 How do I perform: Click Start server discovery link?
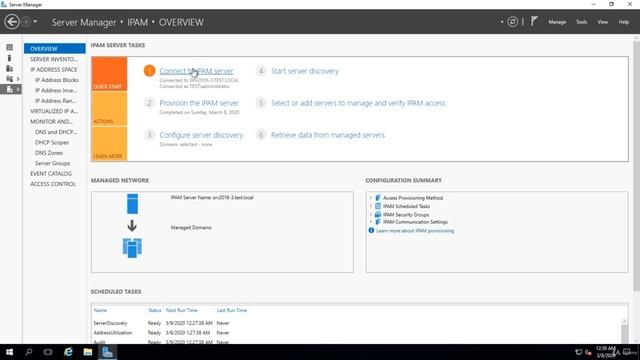click(305, 71)
